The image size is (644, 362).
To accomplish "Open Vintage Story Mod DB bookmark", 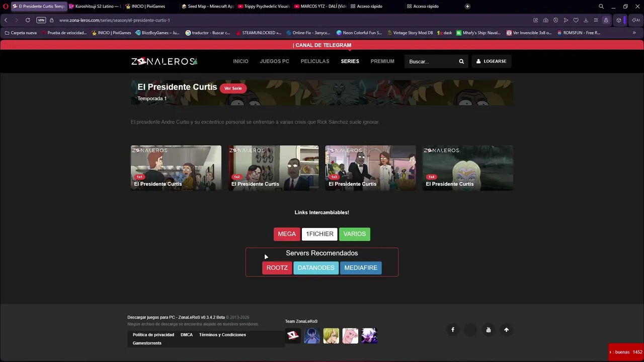I will [x=410, y=33].
